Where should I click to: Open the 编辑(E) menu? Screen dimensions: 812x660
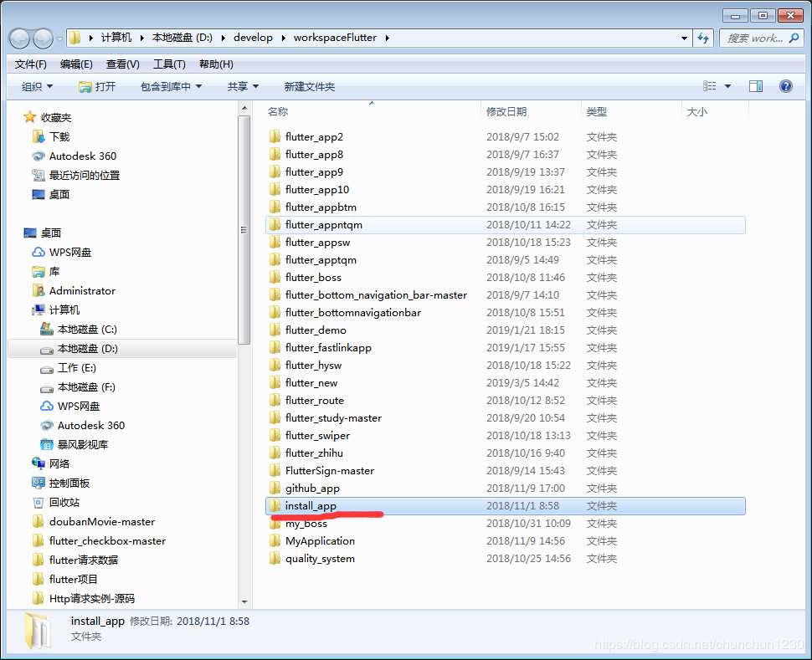pyautogui.click(x=76, y=64)
